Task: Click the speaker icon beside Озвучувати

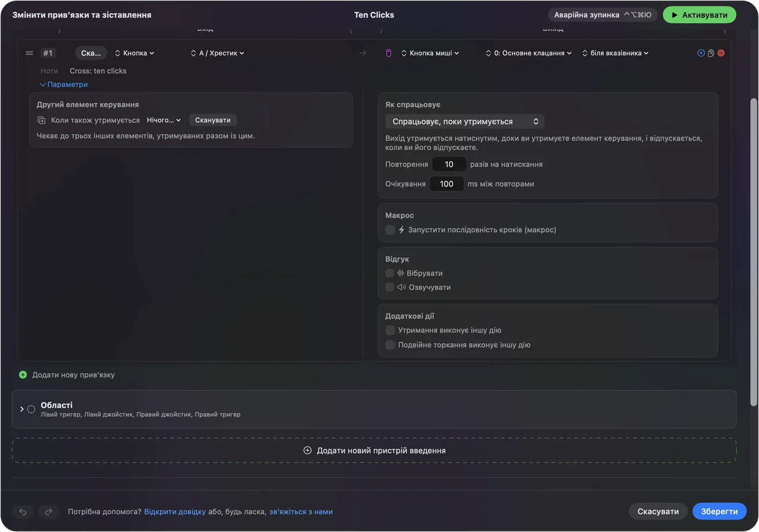Action: click(x=402, y=287)
